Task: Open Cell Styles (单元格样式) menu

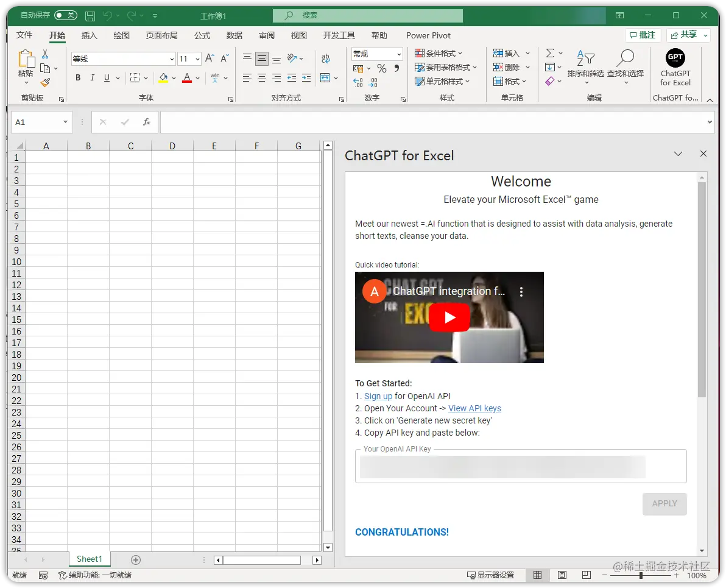Action: point(442,82)
